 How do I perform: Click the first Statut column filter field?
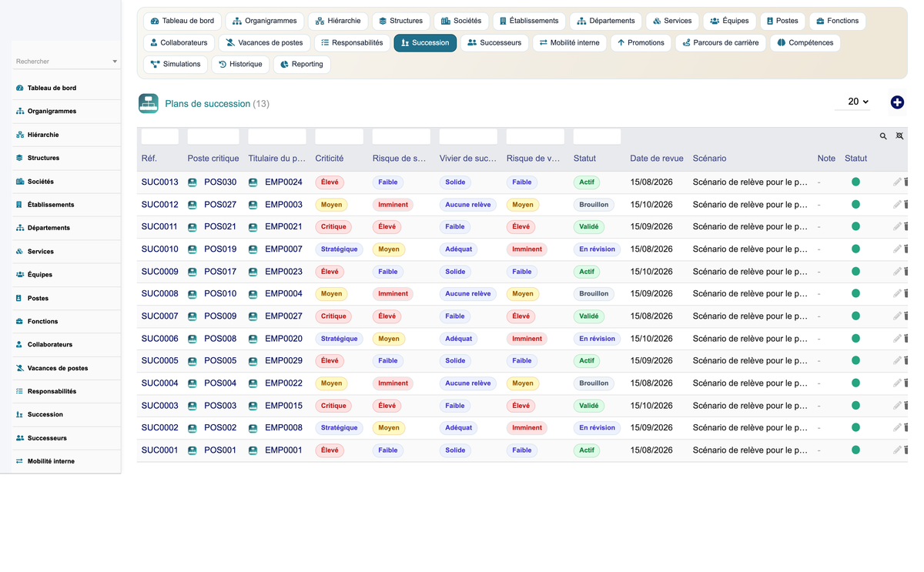(597, 136)
